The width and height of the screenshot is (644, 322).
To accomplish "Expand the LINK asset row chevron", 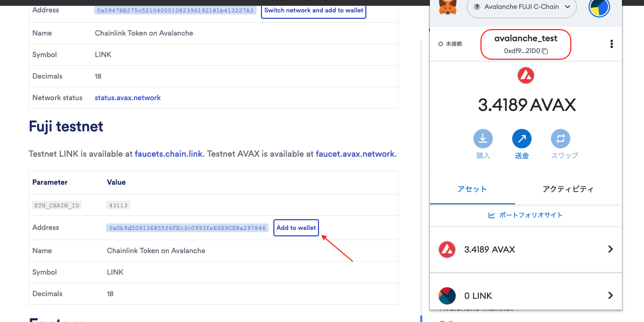I will (x=610, y=295).
